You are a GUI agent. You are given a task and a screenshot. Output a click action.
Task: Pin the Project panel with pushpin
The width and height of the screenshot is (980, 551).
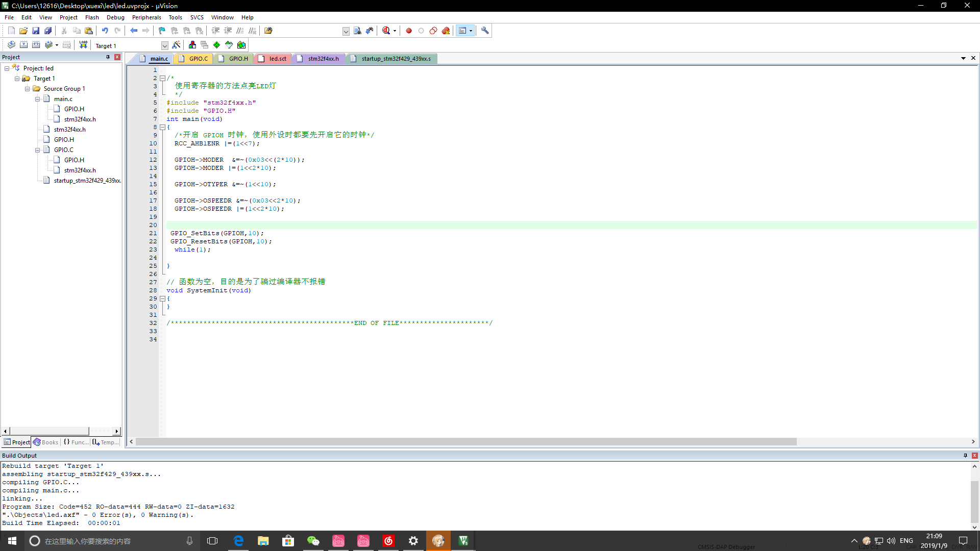coord(108,57)
